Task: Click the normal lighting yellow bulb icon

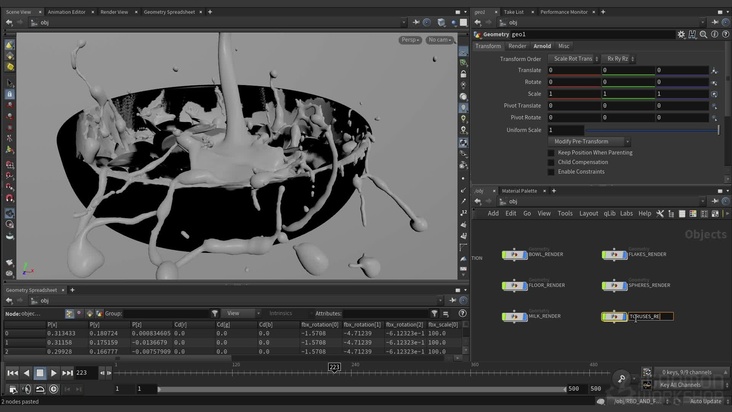Action: tap(463, 119)
